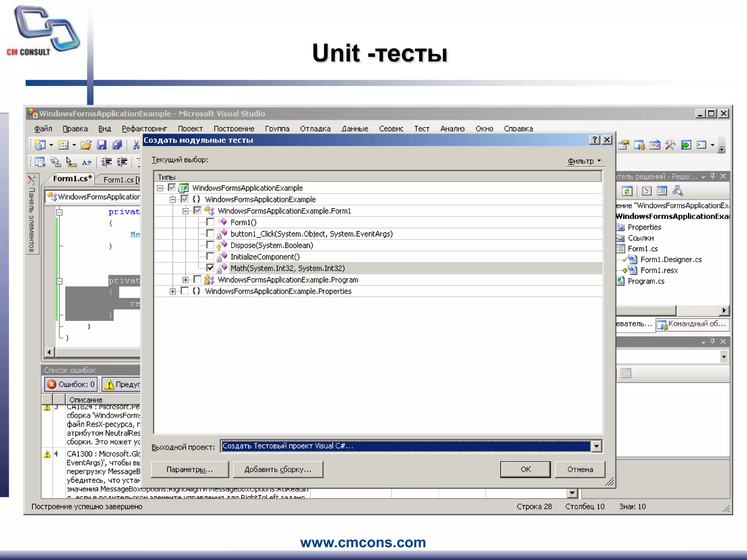
Task: Check the Dispose(System.Boolean) checkbox
Action: click(210, 245)
